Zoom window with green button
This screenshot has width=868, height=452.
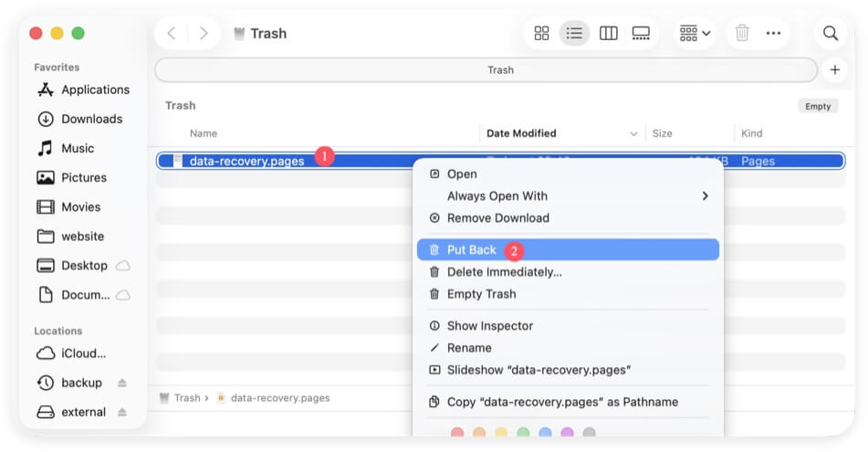point(78,33)
